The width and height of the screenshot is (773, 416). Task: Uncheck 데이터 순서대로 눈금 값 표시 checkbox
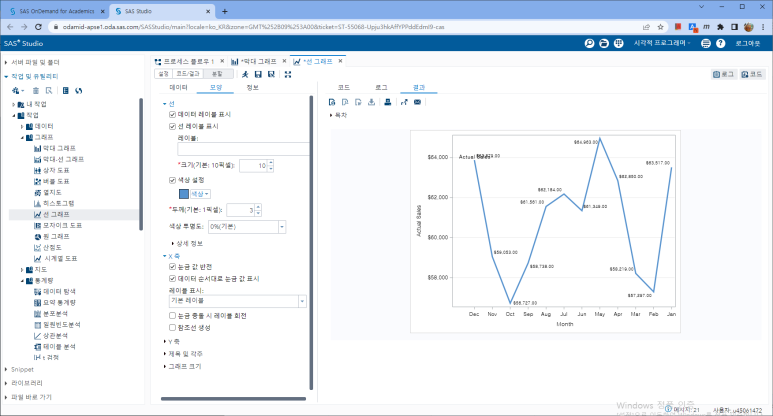173,278
